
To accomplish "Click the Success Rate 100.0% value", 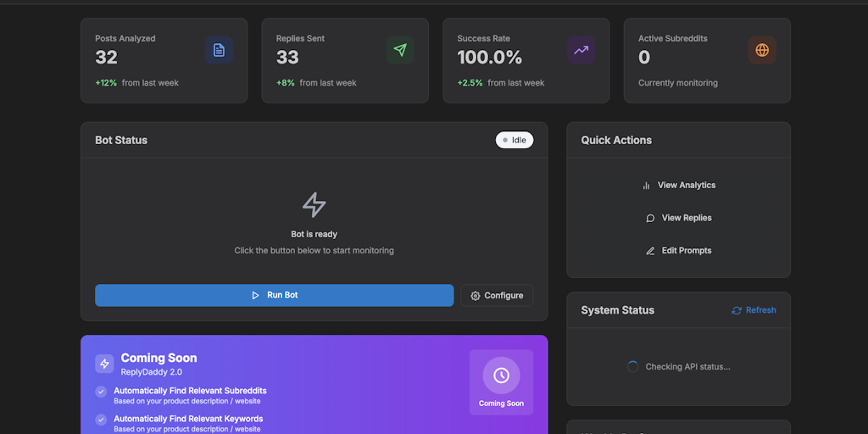I will click(489, 58).
